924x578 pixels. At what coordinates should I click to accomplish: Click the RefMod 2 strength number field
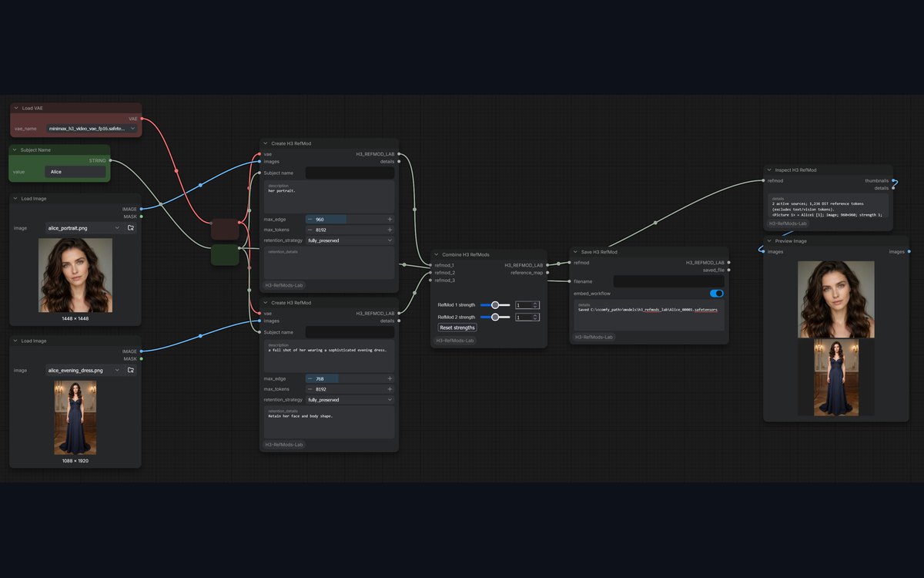[527, 317]
